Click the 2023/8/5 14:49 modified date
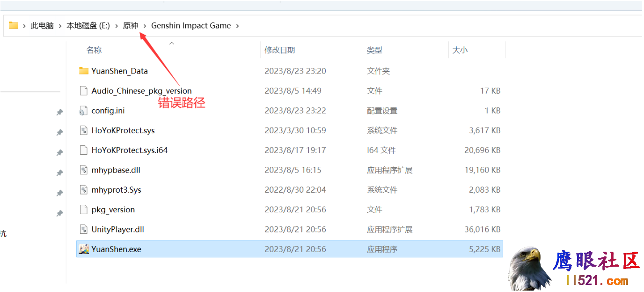The width and height of the screenshot is (644, 292). (x=293, y=91)
